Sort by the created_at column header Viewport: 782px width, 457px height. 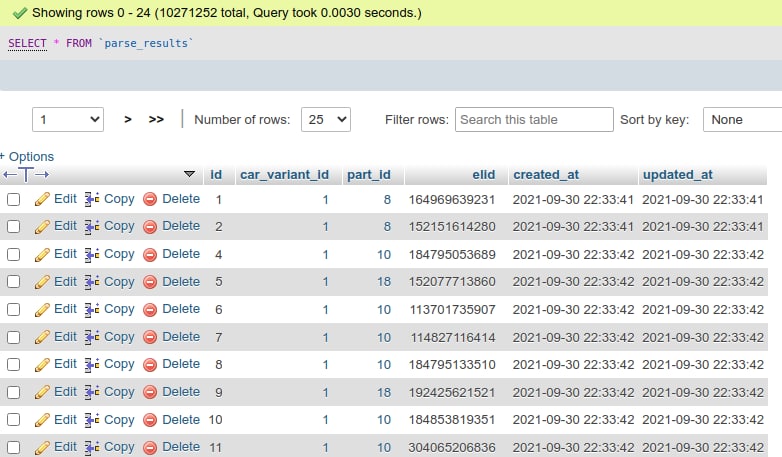pyautogui.click(x=545, y=174)
